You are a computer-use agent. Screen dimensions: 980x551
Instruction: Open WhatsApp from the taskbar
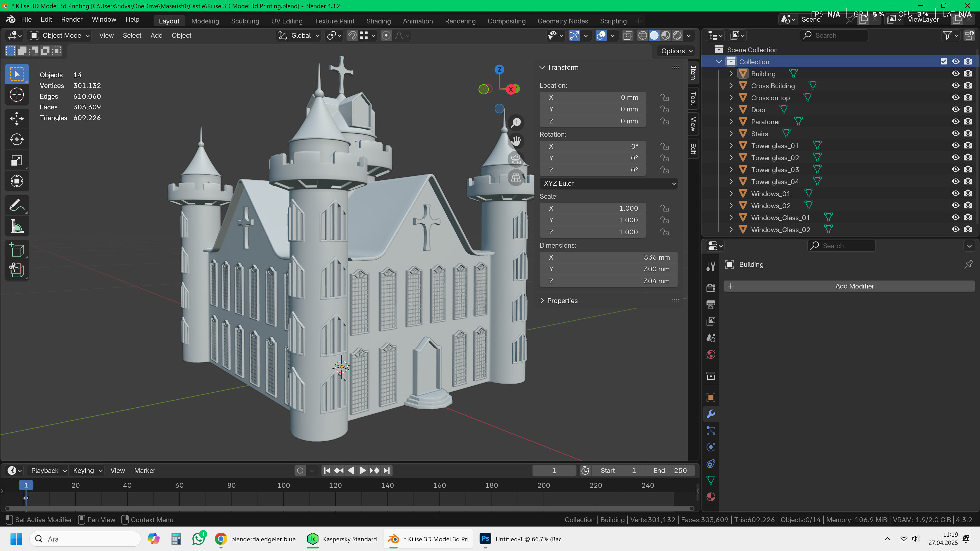199,539
